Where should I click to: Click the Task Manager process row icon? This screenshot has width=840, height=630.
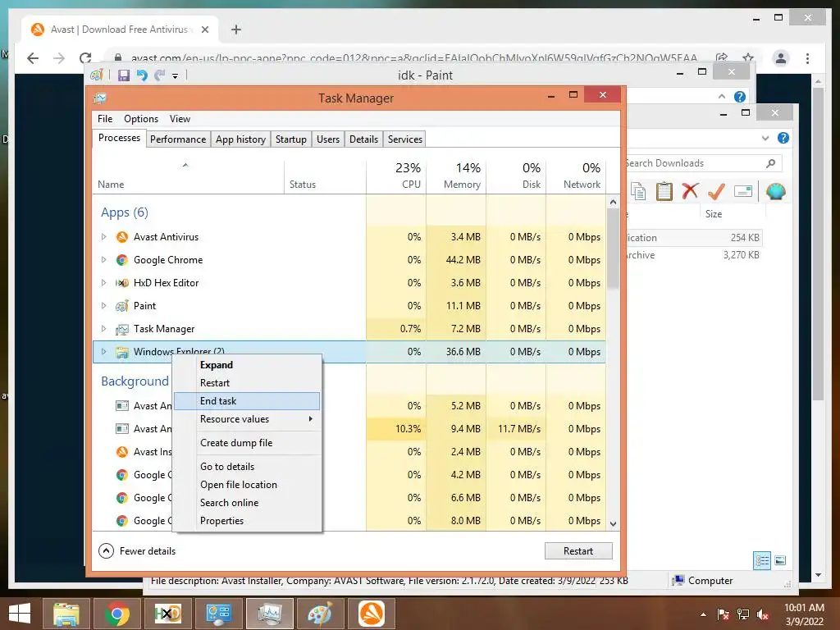[x=122, y=329]
